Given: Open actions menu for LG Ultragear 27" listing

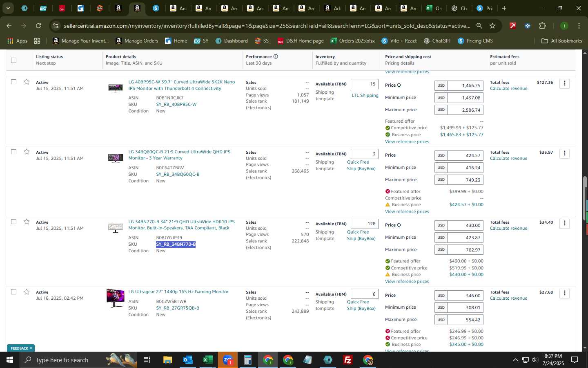Looking at the screenshot, I should (x=564, y=293).
